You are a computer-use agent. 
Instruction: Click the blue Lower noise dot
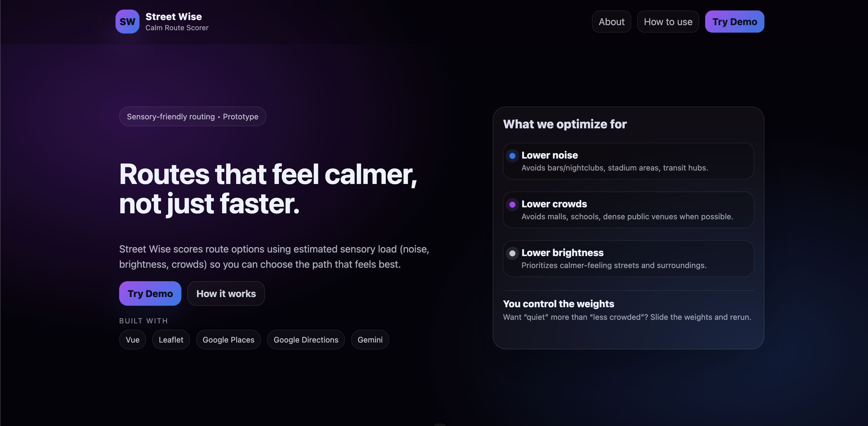tap(512, 156)
